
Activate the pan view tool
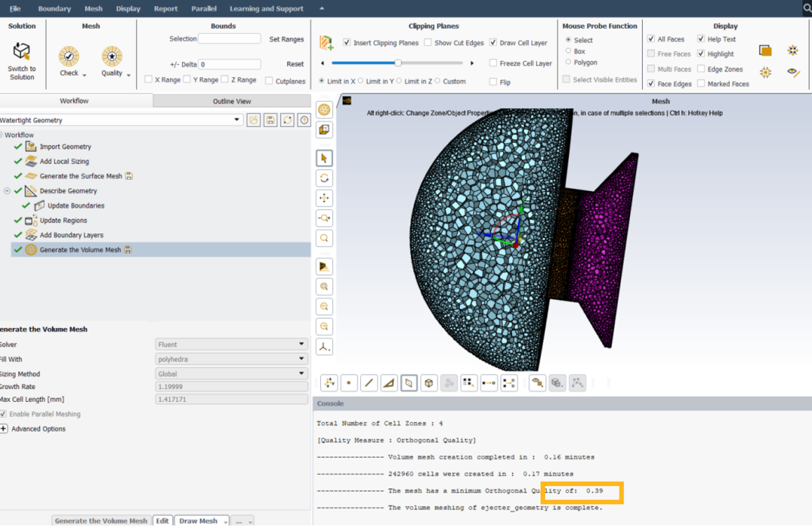324,198
